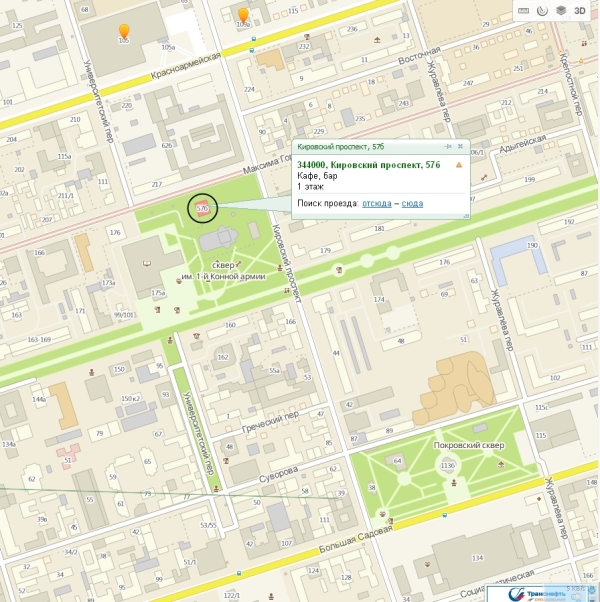Select building 181 near Кировский проспект
This screenshot has height=602, width=600.
click(379, 228)
